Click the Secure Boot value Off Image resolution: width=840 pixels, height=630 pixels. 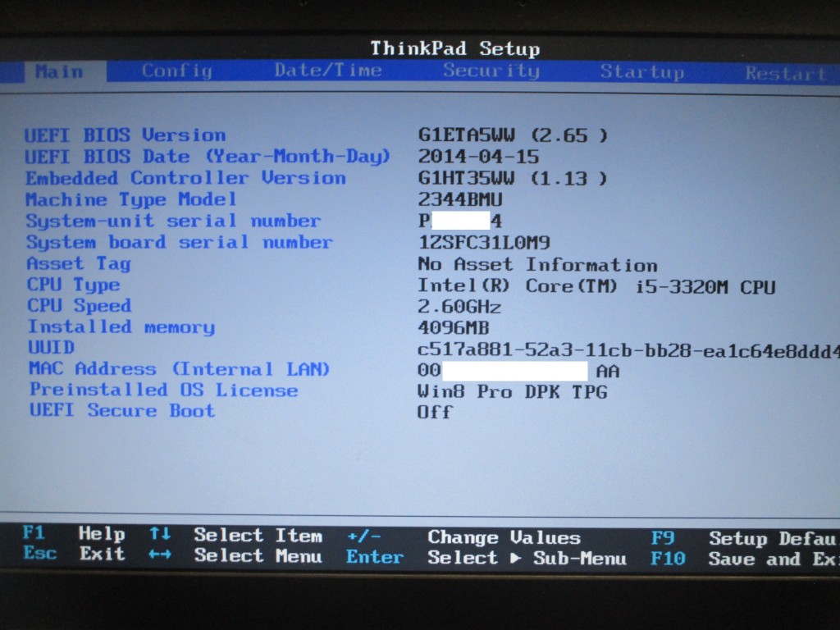[435, 412]
